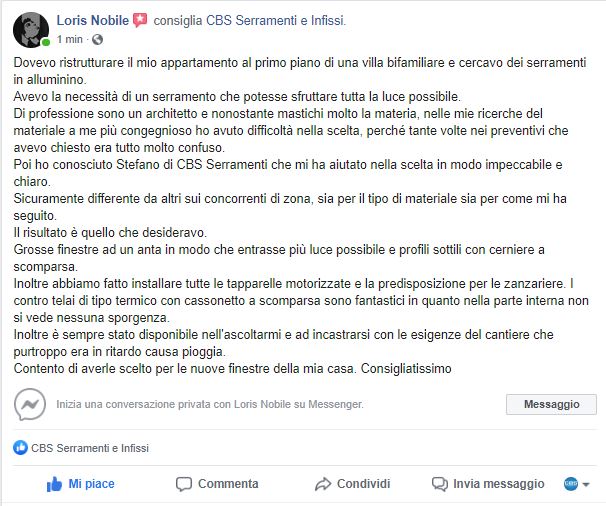Open the dropdown arrow to change commenting identity
This screenshot has width=606, height=506.
pos(586,484)
